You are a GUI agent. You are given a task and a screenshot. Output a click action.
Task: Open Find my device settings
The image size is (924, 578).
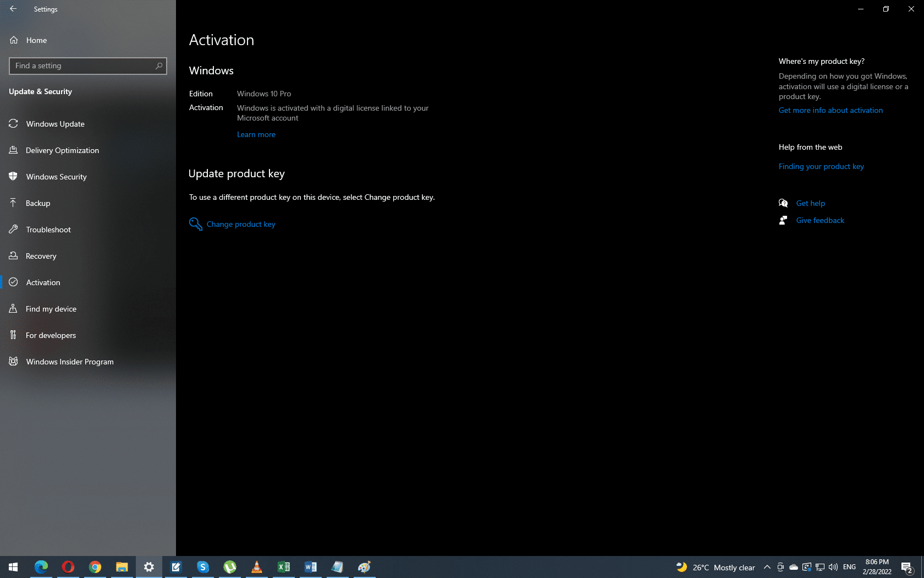coord(51,309)
